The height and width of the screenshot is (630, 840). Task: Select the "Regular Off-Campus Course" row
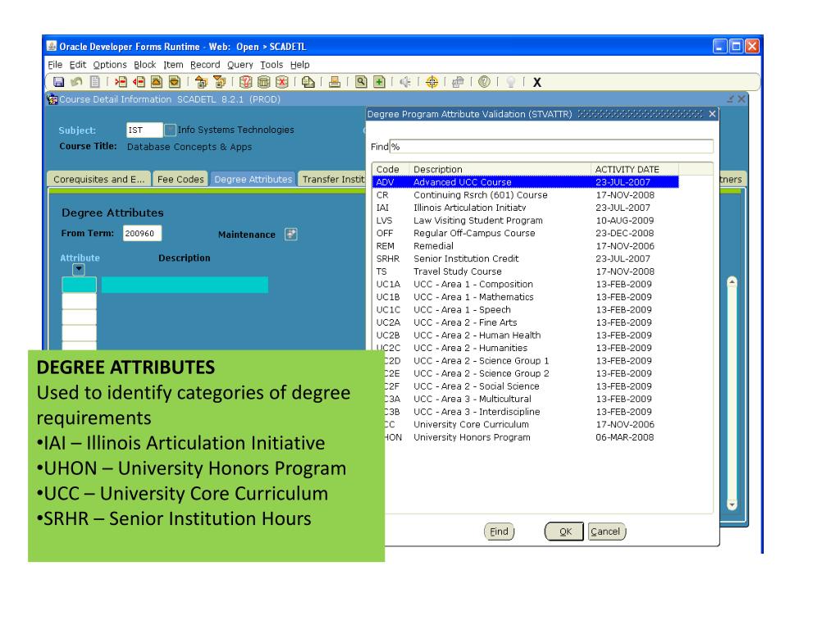[526, 234]
